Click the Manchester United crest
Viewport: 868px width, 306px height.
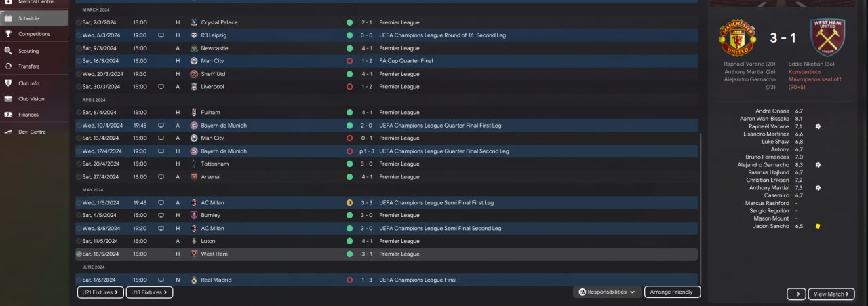pos(737,38)
